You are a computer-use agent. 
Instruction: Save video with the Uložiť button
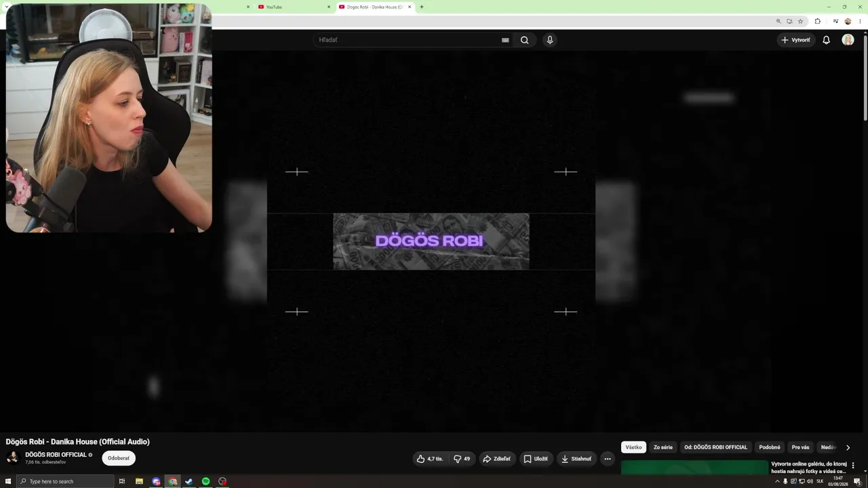[536, 459]
